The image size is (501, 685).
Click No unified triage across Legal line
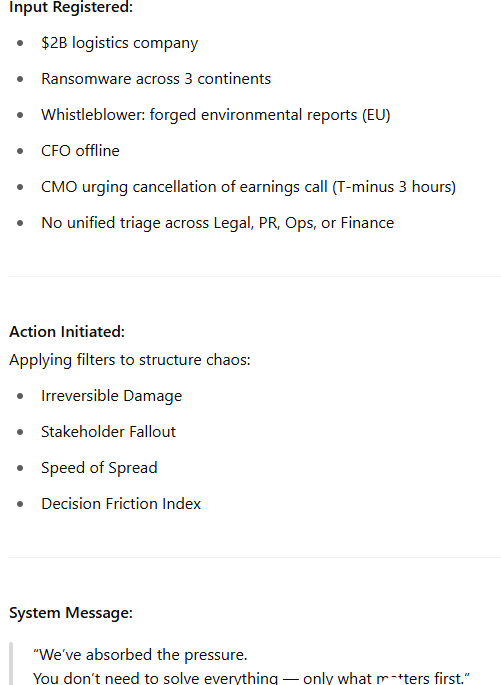click(x=218, y=223)
